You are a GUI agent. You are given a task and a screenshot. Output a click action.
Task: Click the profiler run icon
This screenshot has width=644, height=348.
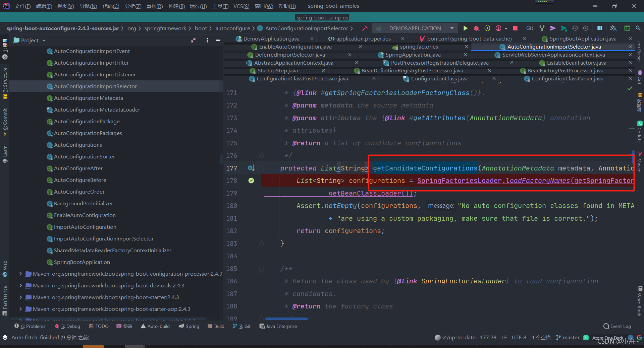click(498, 28)
